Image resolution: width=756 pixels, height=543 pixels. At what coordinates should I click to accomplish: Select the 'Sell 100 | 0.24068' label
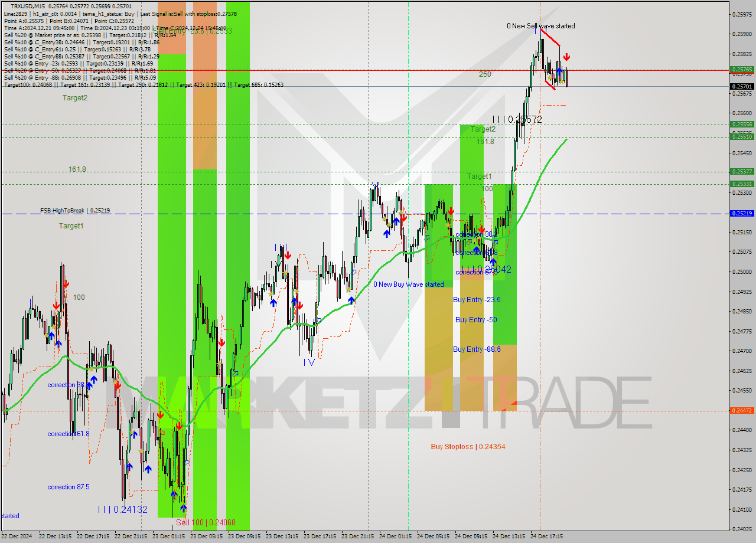tap(206, 522)
